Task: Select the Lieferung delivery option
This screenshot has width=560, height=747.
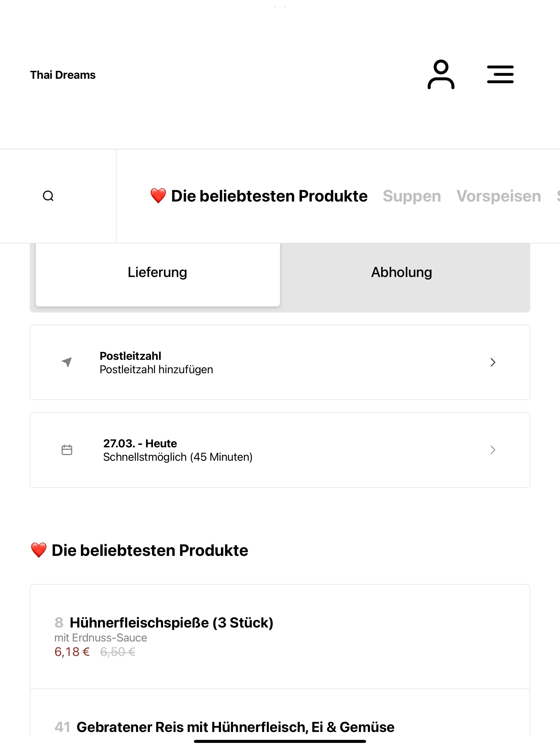Action: [158, 273]
